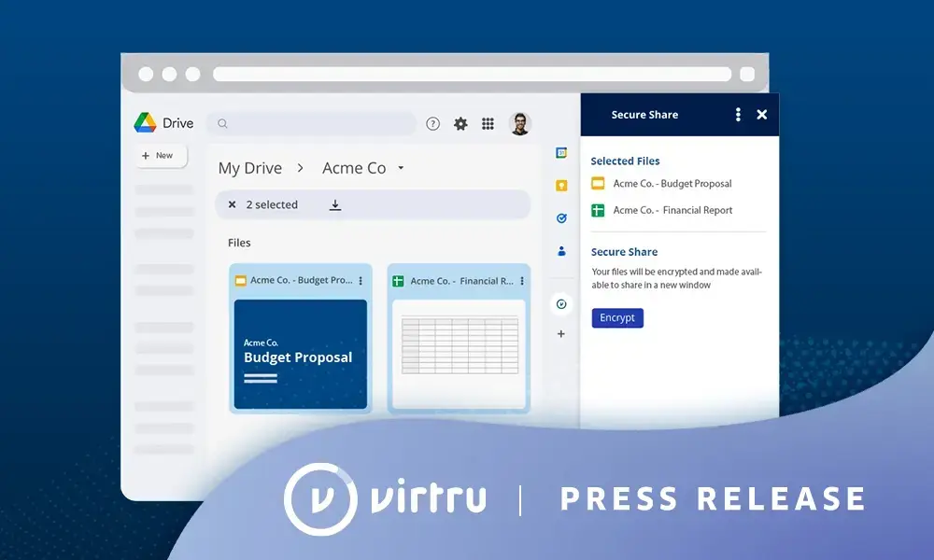
Task: Select the Financial Report spreadsheet thumbnail
Action: coord(459,354)
